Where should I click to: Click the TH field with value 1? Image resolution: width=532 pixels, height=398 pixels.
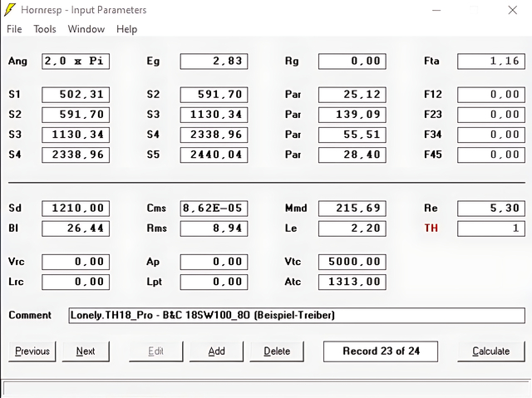point(491,228)
